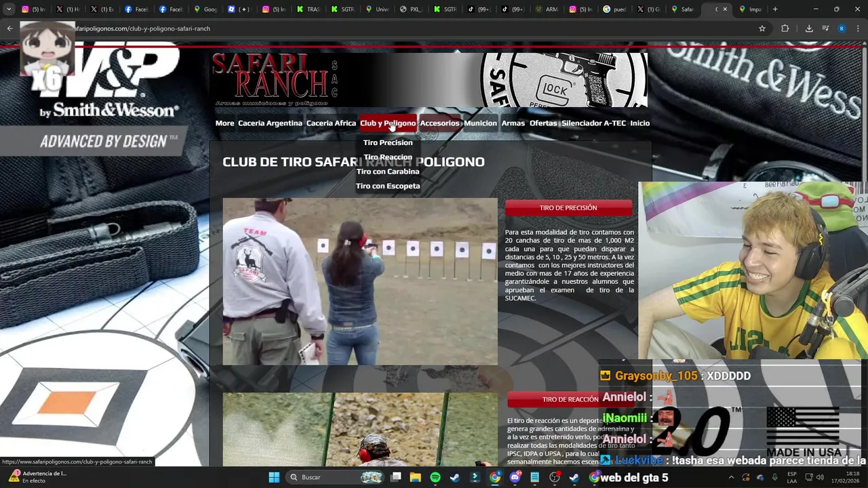
Task: Open the tab search dropdown arrow
Action: coord(9,9)
